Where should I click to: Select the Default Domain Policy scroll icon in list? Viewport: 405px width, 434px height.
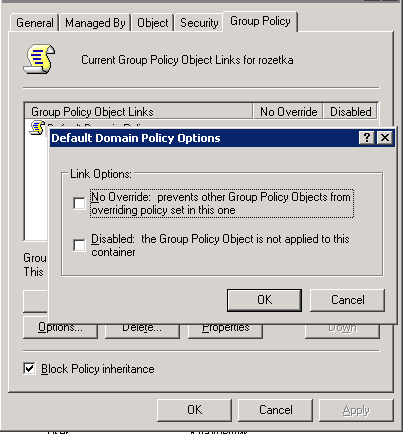37,128
